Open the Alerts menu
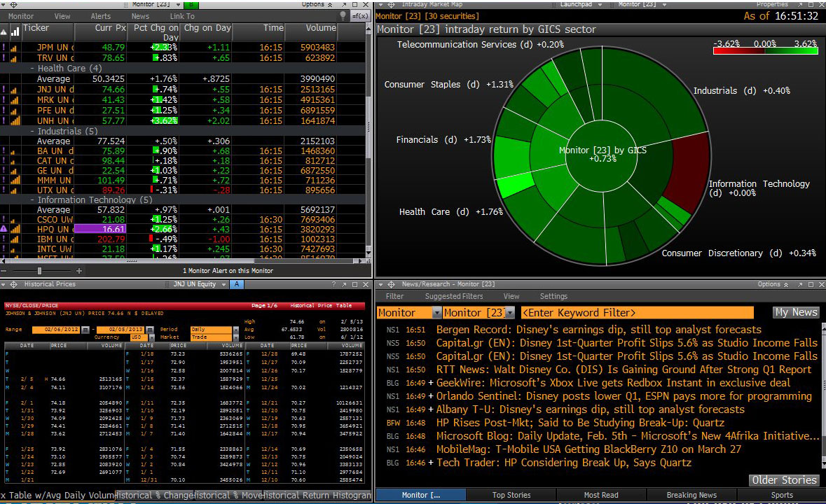This screenshot has height=504, width=826. coord(101,16)
